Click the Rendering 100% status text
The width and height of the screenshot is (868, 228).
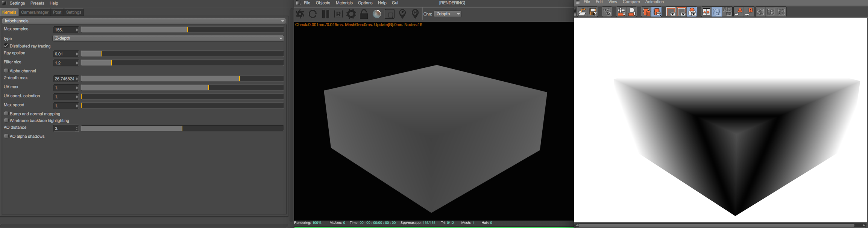[x=308, y=223]
